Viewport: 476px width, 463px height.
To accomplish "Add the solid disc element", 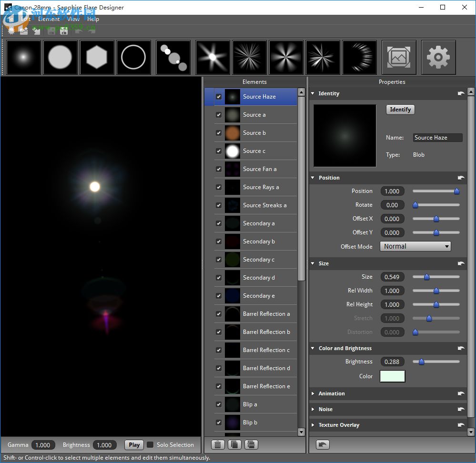I will (x=61, y=58).
